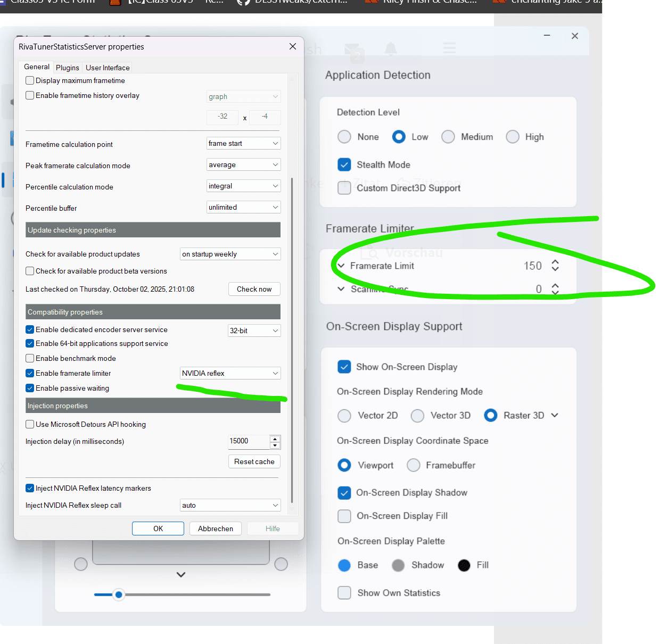
Task: Open NVIDIA reflex limiter dropdown
Action: (x=230, y=373)
